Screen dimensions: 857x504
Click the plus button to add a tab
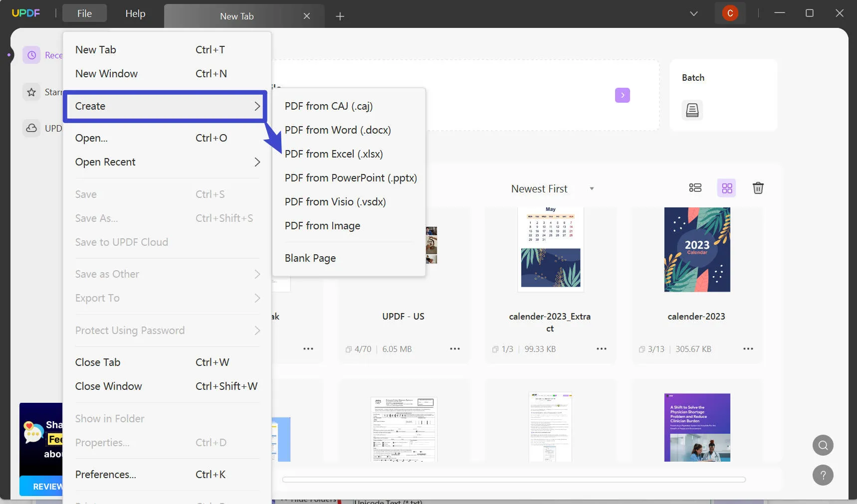[x=340, y=16]
